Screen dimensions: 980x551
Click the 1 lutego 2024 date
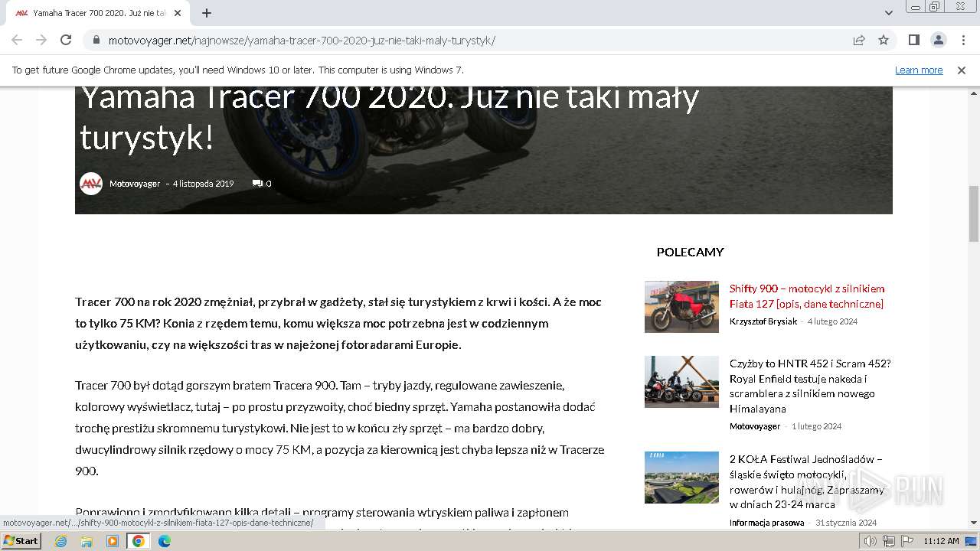point(816,426)
